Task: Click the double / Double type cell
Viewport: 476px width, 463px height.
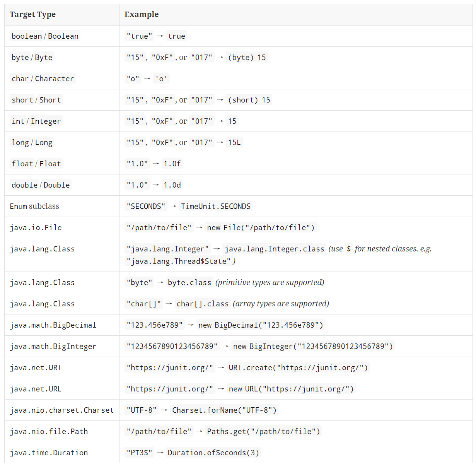Action: click(x=41, y=185)
